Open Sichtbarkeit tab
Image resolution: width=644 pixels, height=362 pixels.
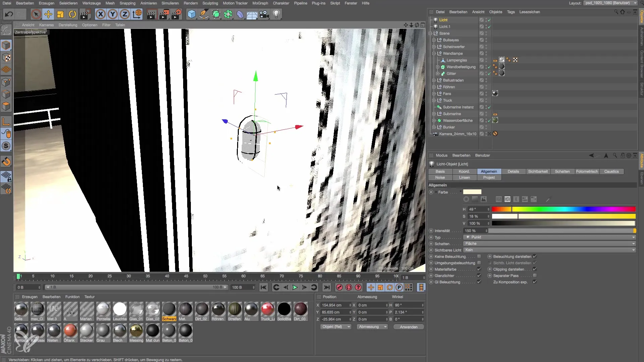[x=538, y=171]
